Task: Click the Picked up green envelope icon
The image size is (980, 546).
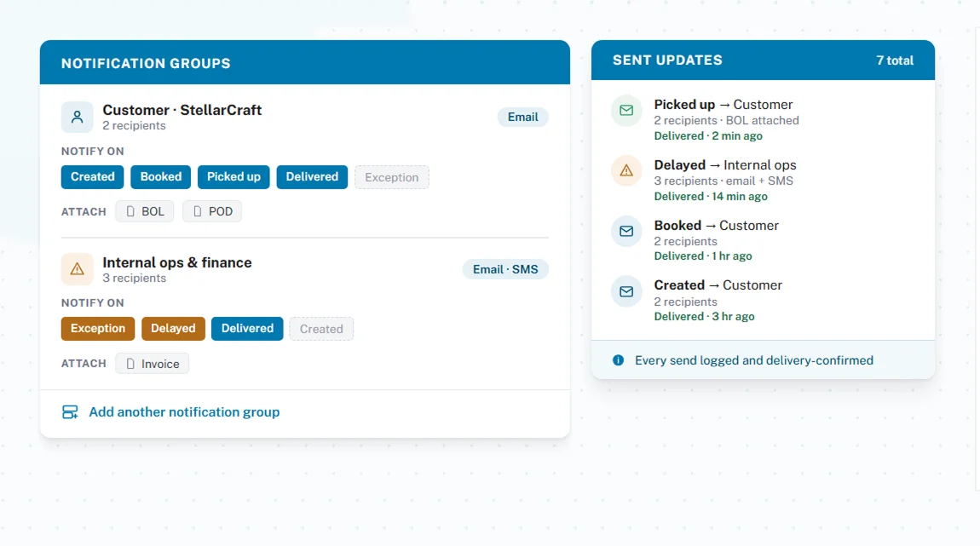Action: click(x=626, y=111)
